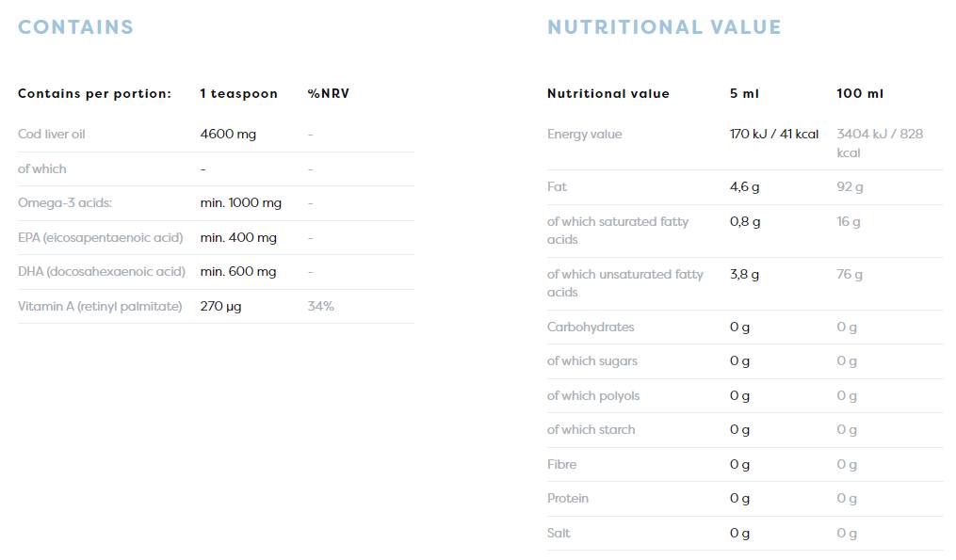
Task: Select the "Contains per portion:" column header
Action: (94, 93)
